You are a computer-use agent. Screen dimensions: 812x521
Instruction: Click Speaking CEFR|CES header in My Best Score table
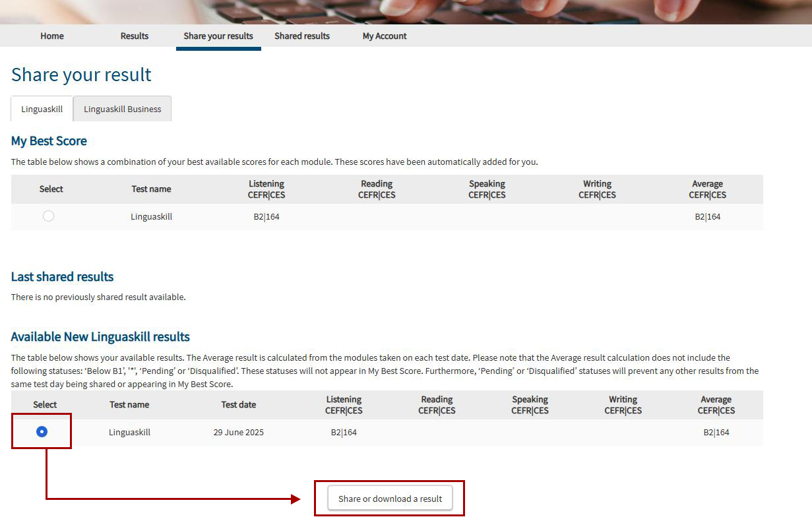[487, 189]
